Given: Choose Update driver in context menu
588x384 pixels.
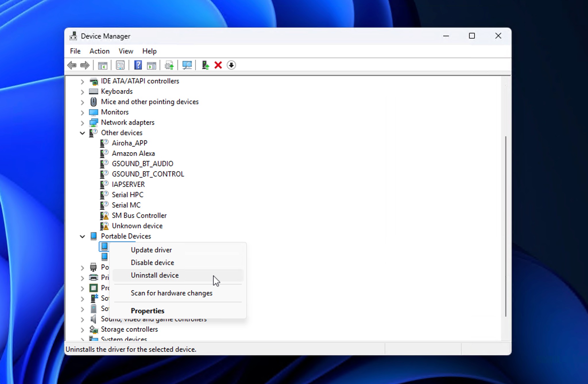Looking at the screenshot, I should [x=151, y=250].
